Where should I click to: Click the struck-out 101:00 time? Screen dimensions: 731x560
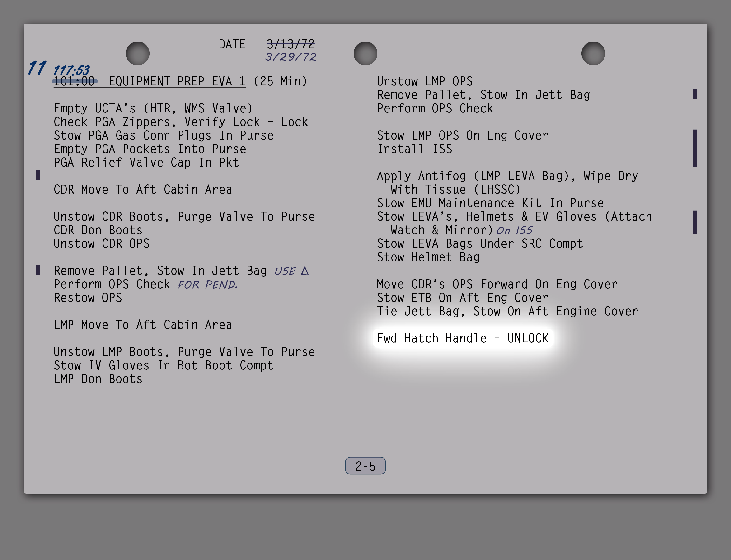pos(75,81)
